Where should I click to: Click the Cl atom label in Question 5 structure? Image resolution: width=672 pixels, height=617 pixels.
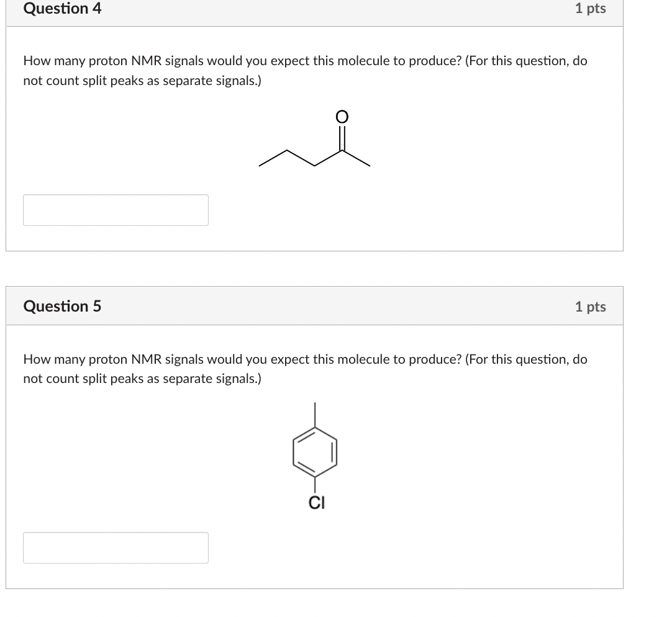[316, 503]
